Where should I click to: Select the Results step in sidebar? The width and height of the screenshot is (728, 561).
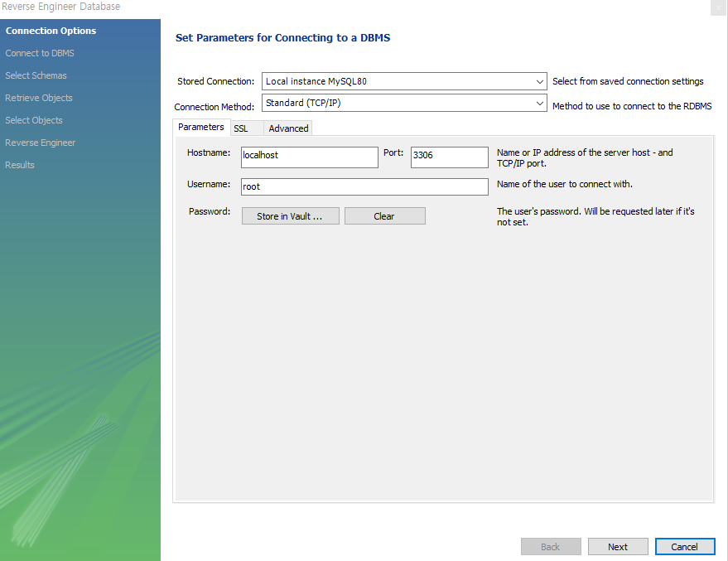[20, 165]
